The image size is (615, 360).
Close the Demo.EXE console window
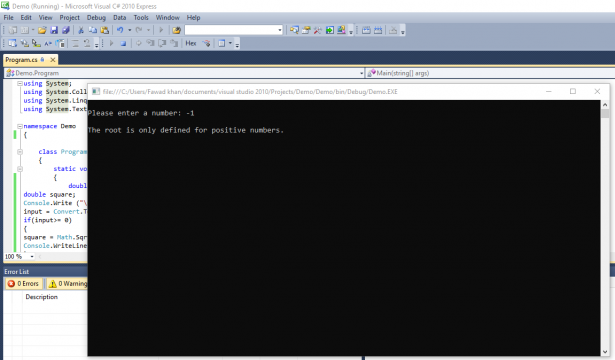click(597, 91)
